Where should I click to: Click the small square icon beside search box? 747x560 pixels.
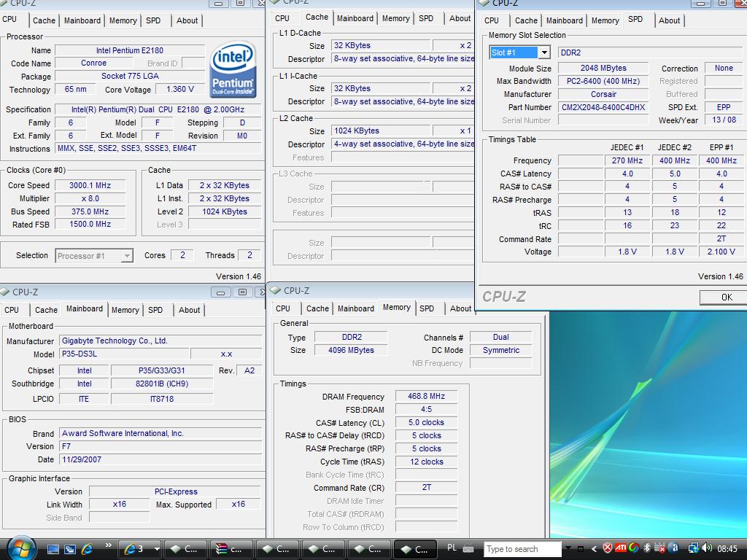pyautogui.click(x=580, y=549)
